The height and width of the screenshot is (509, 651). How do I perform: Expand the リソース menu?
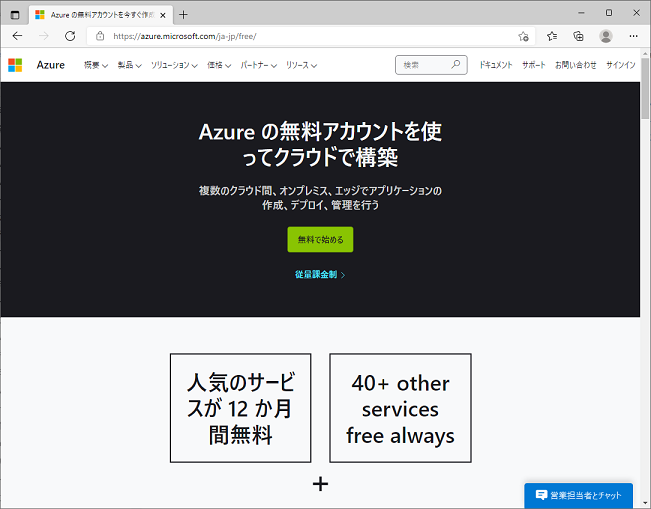coord(301,65)
